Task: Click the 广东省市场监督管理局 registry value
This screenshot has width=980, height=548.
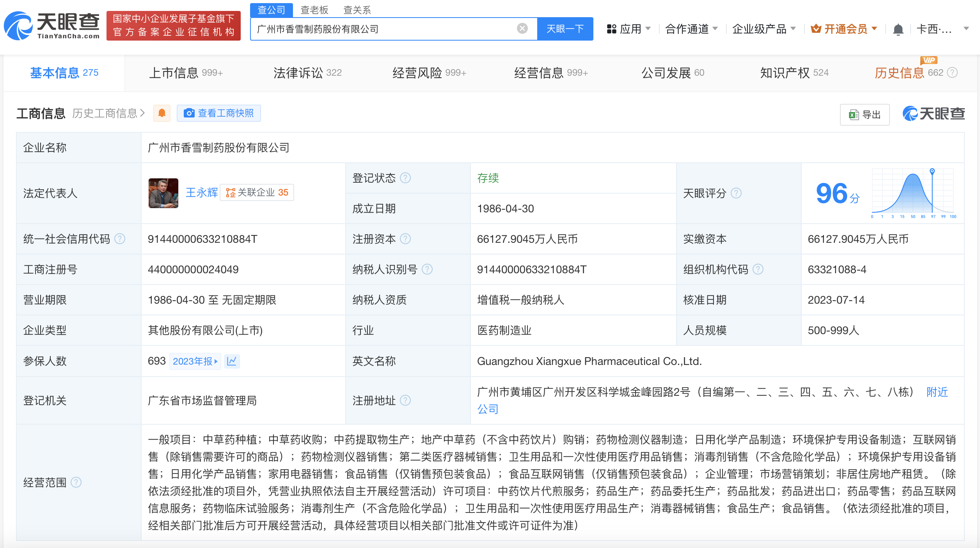Action: pos(202,400)
